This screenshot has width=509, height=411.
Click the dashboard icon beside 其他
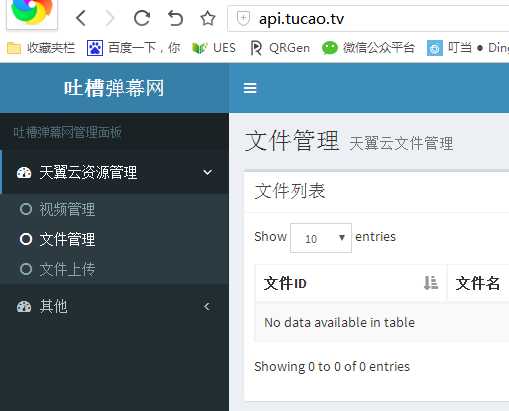coord(24,306)
